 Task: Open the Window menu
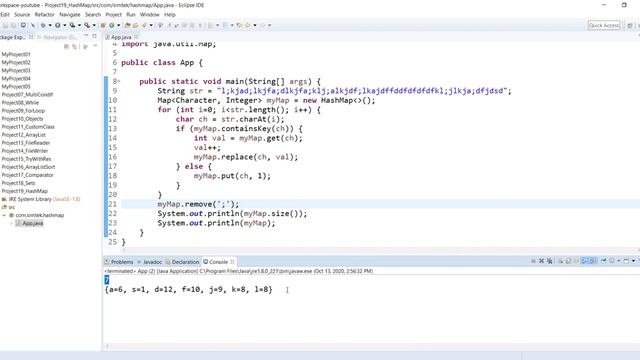click(x=149, y=14)
